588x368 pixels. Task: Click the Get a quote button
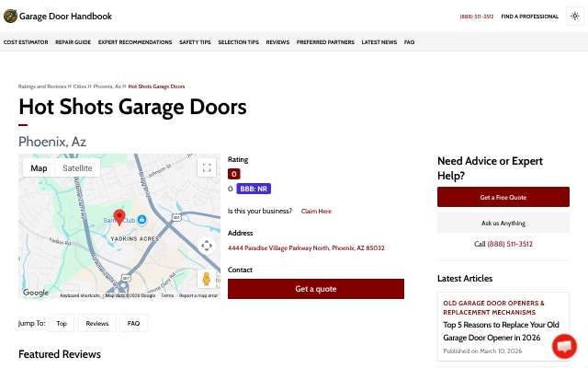tap(316, 289)
